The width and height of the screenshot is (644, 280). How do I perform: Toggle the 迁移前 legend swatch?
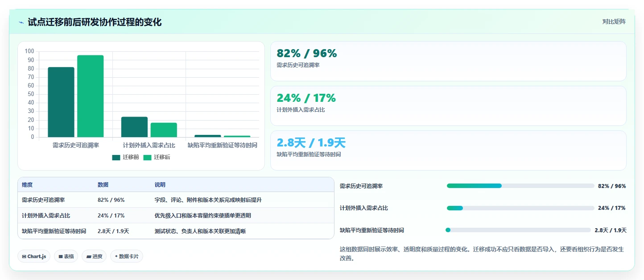coord(116,157)
